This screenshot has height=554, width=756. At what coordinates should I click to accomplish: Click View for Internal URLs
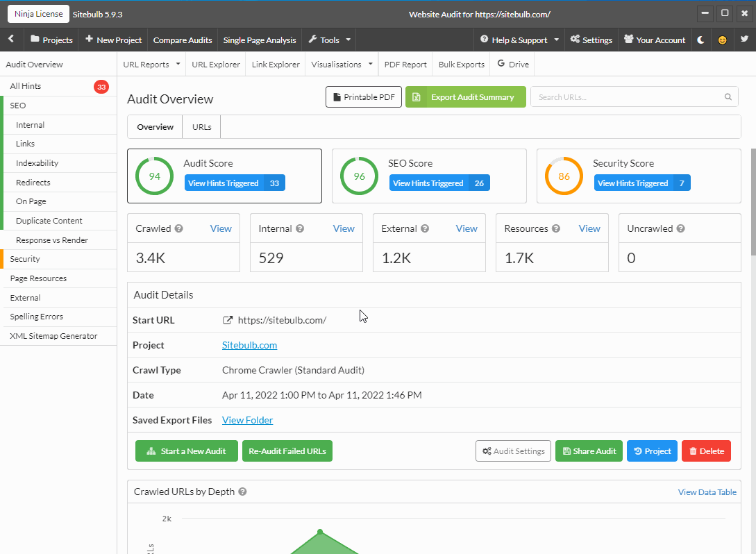pos(344,228)
